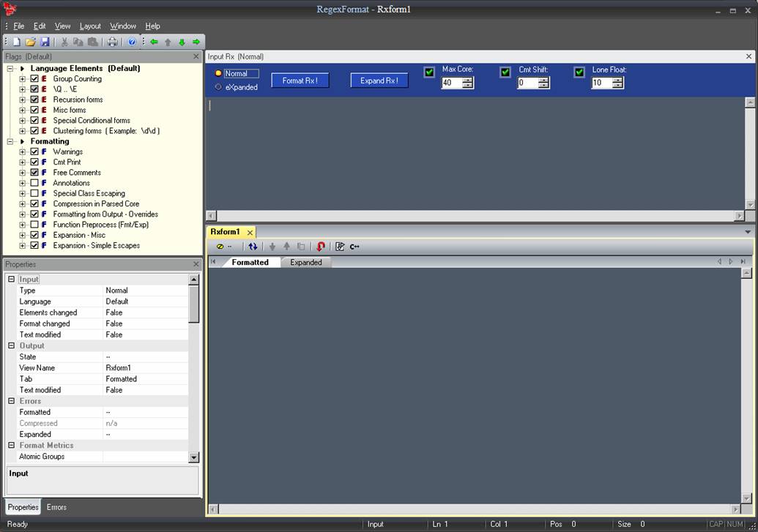Click the blue swap arrows icon
Viewport: 758px width, 532px height.
[x=253, y=247]
